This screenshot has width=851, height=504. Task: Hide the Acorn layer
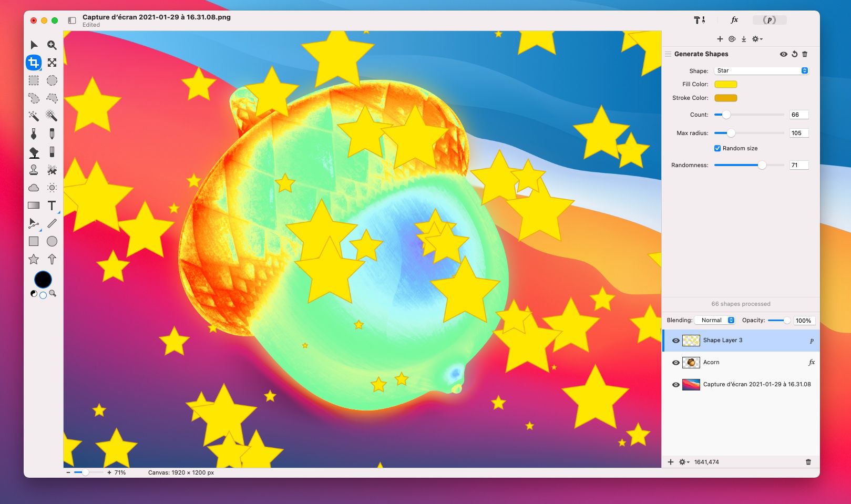pos(676,363)
